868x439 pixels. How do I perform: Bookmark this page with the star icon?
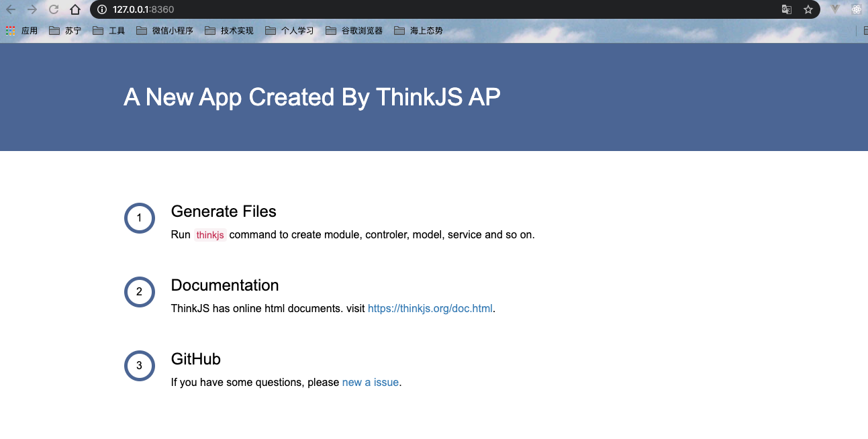808,9
